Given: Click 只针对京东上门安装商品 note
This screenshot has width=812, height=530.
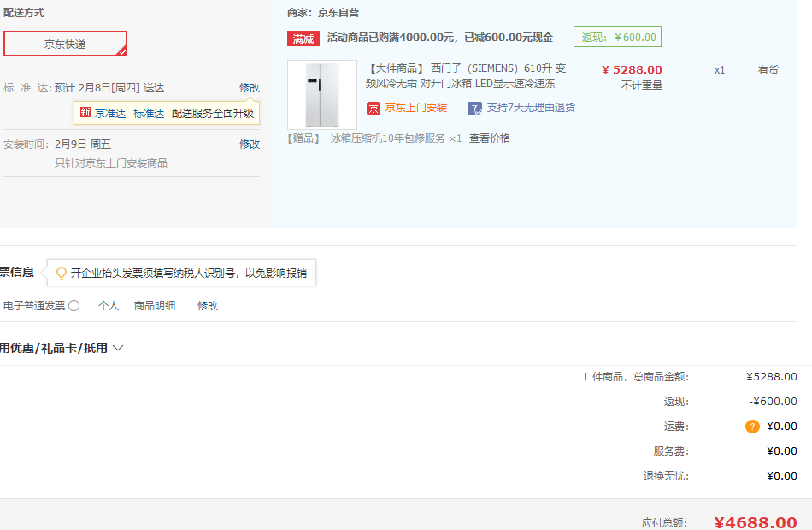Looking at the screenshot, I should (x=111, y=163).
